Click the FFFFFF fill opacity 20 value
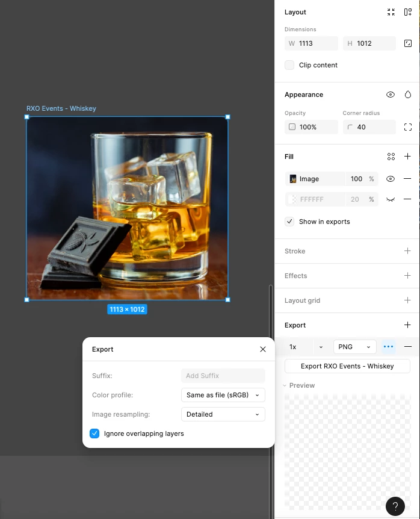Screen dimensions: 420x519 tap(355, 199)
